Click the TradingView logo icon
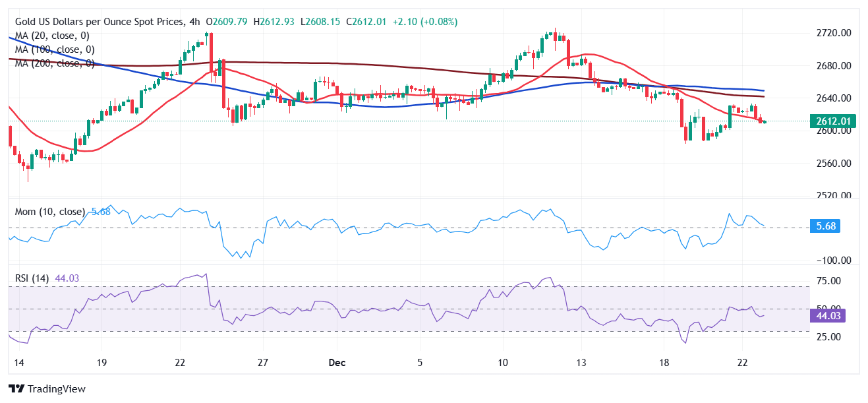 tap(16, 388)
